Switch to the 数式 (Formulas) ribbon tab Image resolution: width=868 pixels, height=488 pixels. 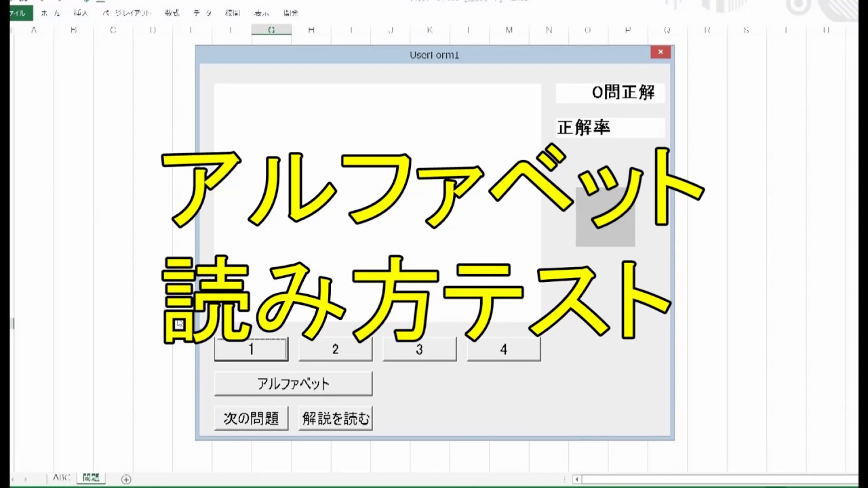(x=172, y=13)
